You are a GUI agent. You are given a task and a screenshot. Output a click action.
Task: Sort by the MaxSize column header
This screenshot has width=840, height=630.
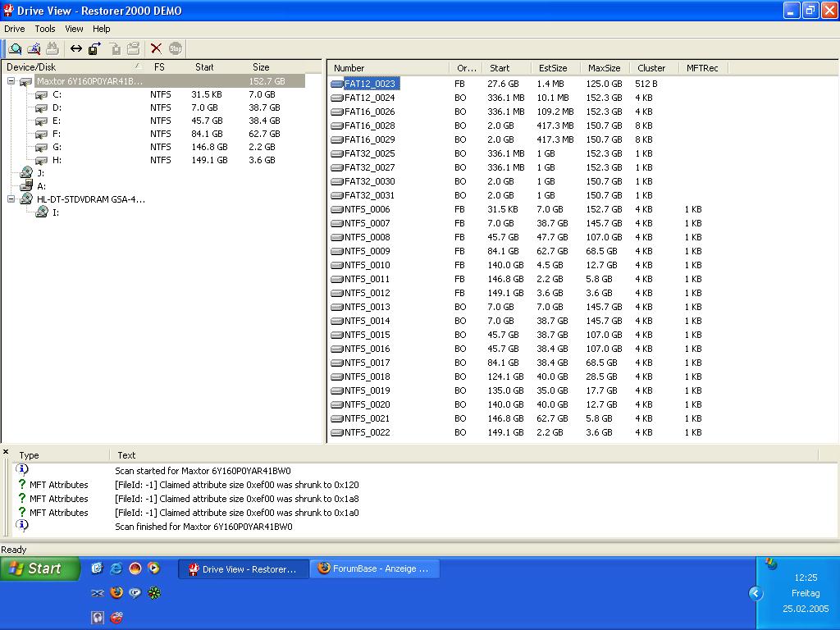(605, 68)
